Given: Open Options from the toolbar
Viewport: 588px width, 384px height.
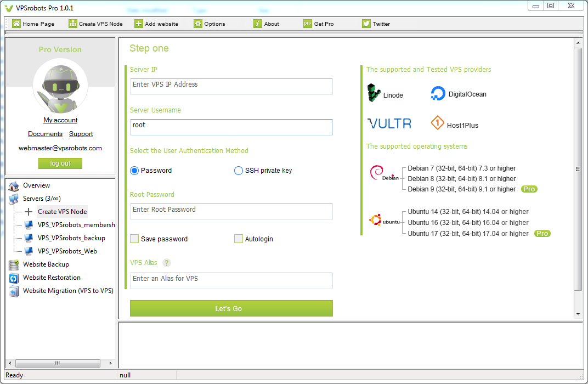Looking at the screenshot, I should coord(198,24).
